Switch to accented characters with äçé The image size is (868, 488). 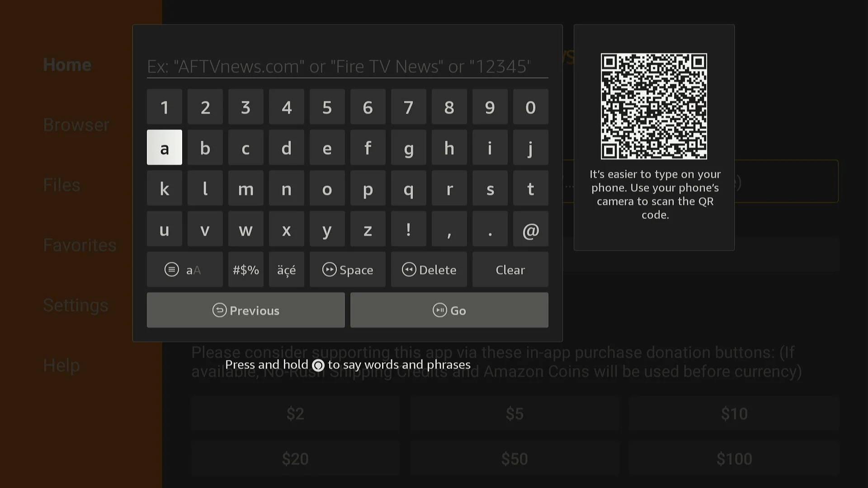(286, 270)
